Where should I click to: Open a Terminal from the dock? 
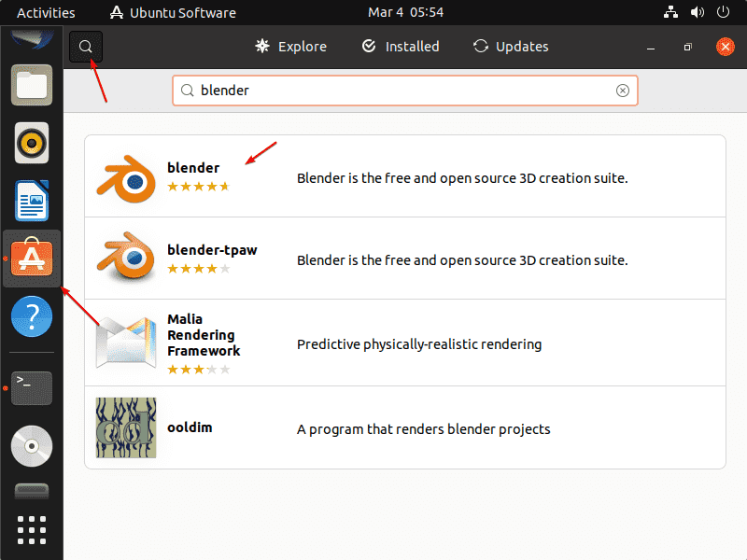[31, 388]
